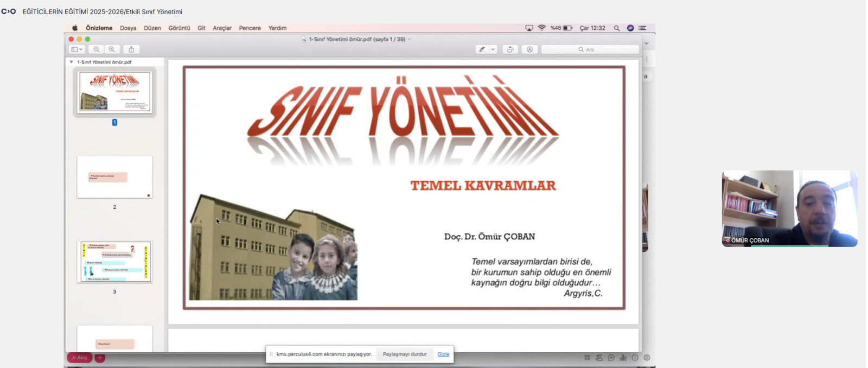Open the poll chart icon
Viewport: 868px width, 368px height.
tap(623, 358)
